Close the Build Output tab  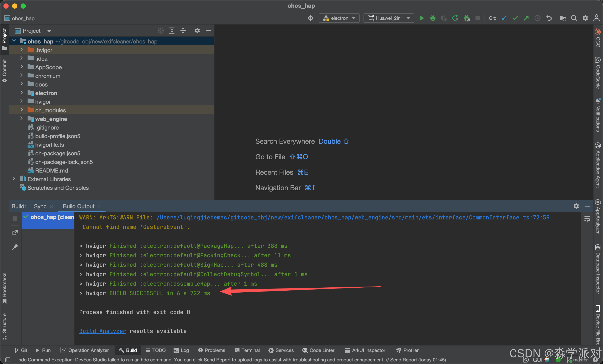[x=99, y=207]
